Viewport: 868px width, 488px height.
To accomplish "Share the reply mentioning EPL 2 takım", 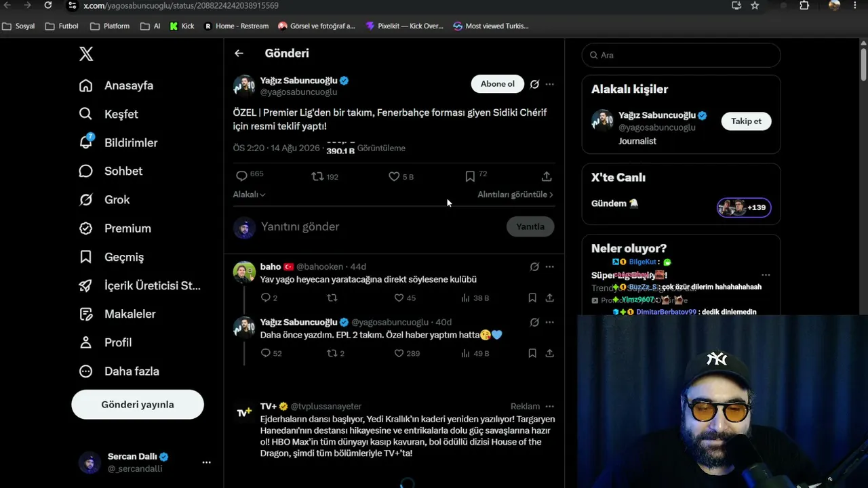I will 549,353.
